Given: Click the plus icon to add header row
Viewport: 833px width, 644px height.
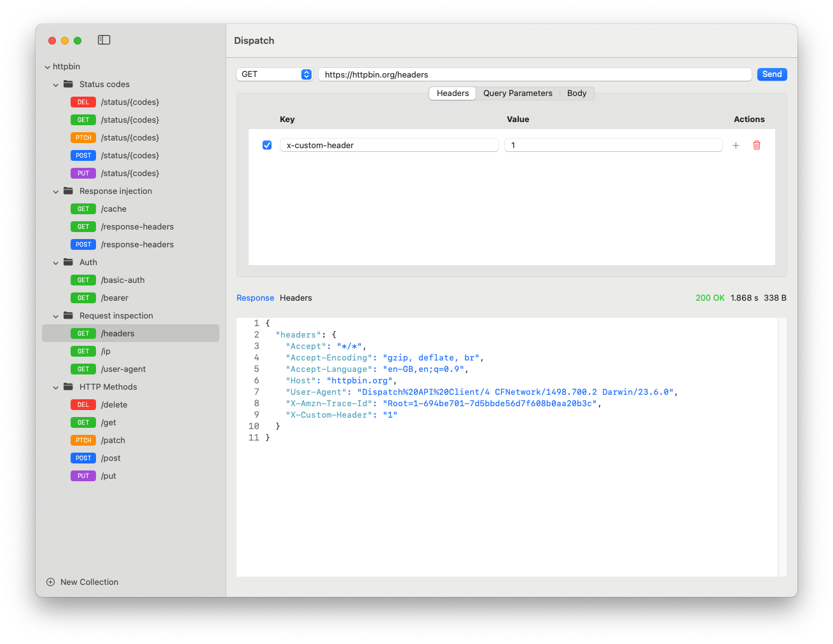Looking at the screenshot, I should [x=736, y=145].
